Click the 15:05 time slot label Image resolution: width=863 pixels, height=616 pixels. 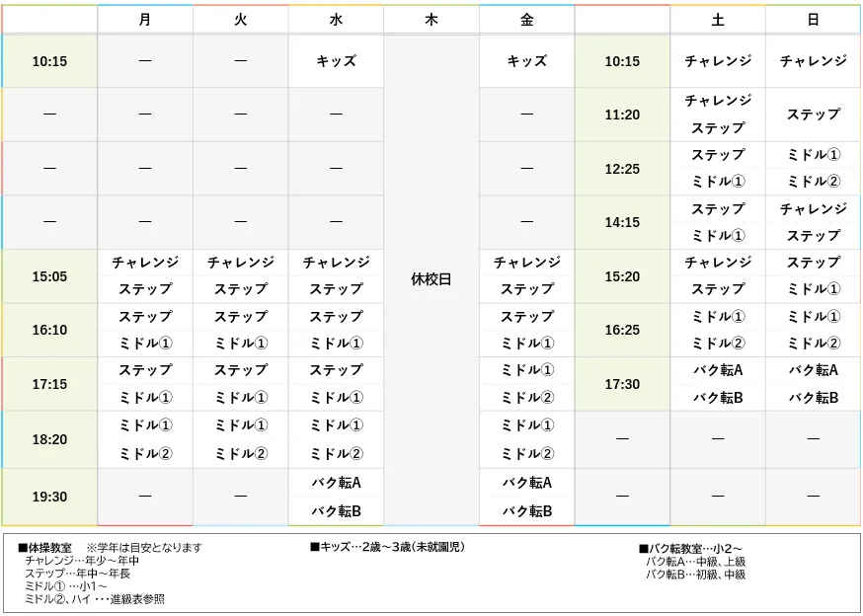coord(48,276)
